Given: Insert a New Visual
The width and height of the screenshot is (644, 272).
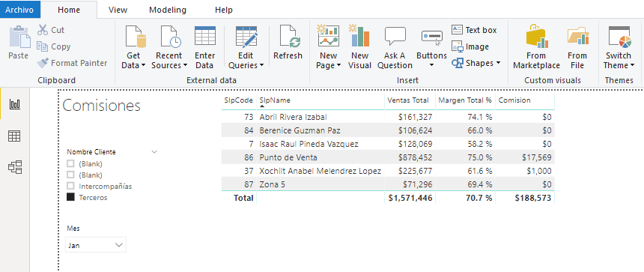Looking at the screenshot, I should pyautogui.click(x=359, y=47).
